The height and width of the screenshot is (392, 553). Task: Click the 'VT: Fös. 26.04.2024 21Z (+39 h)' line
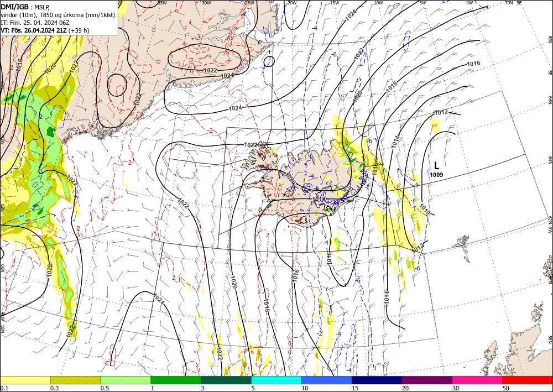coord(45,30)
